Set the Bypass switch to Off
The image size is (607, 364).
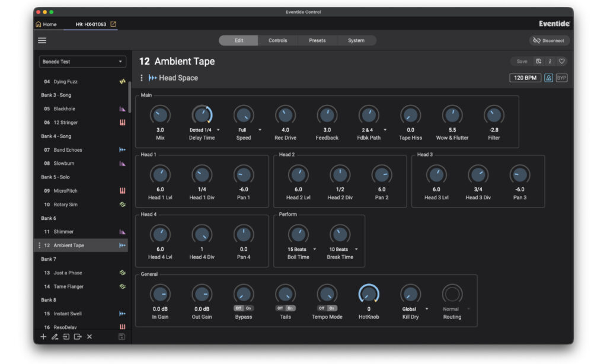tap(238, 308)
